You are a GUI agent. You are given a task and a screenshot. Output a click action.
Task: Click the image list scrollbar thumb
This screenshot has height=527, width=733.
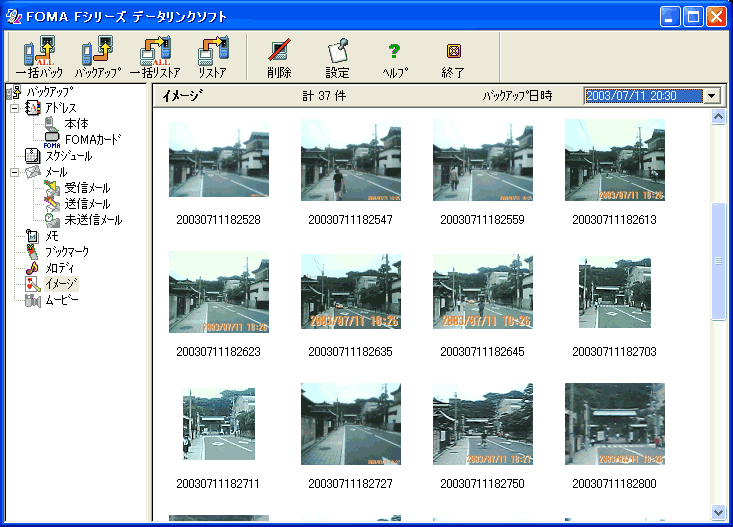[x=717, y=260]
